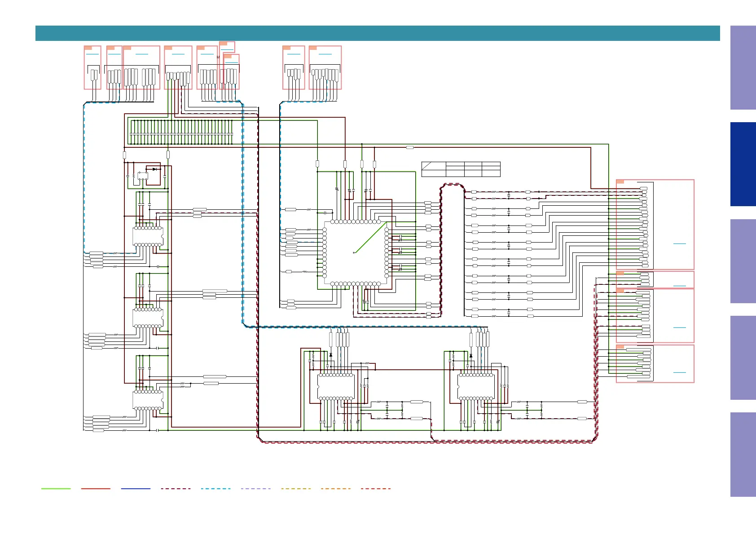
Task: Click the dashed cyan legend line
Action: 215,488
